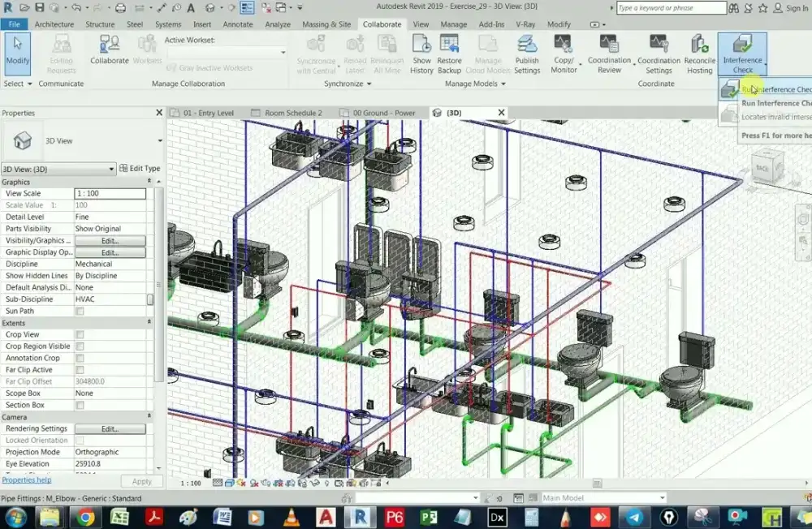Toggle the Annotation Crop checkbox
Screen dimensions: 812x529
(80, 358)
